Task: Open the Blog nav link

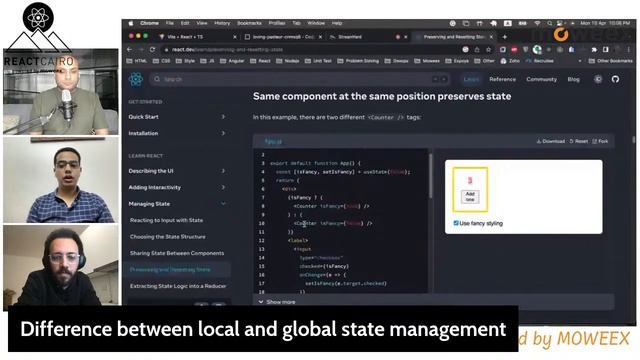Action: click(573, 79)
